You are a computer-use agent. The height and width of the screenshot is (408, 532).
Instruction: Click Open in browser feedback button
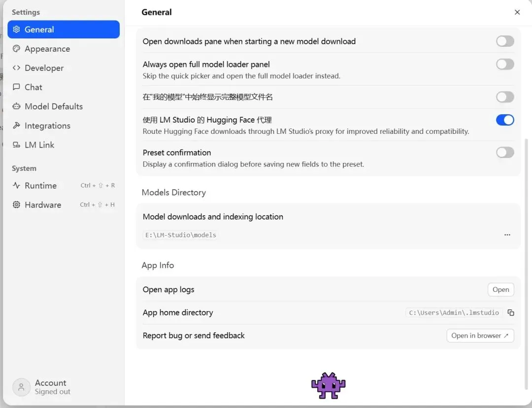[x=480, y=336]
